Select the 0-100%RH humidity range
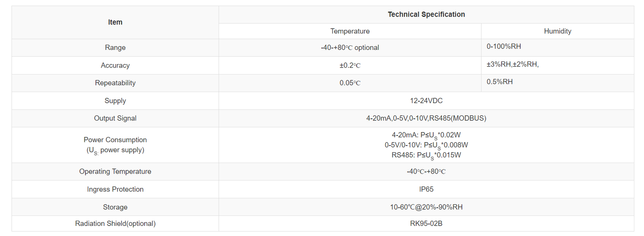Screen dimensions: 644x236 click(504, 46)
